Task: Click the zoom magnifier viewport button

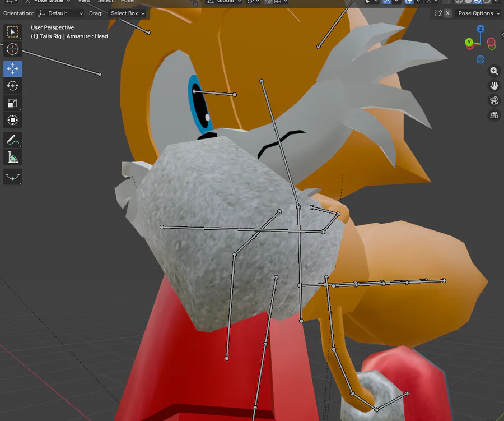Action: (x=494, y=71)
